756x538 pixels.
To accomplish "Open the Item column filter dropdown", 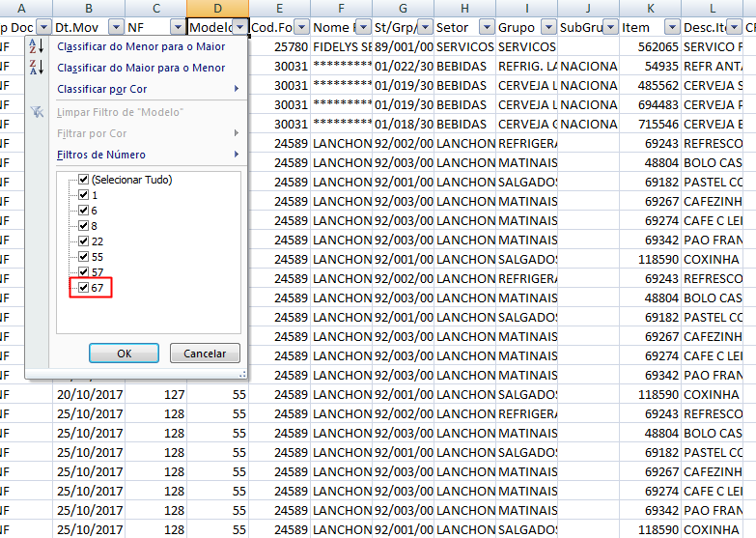I will click(671, 27).
